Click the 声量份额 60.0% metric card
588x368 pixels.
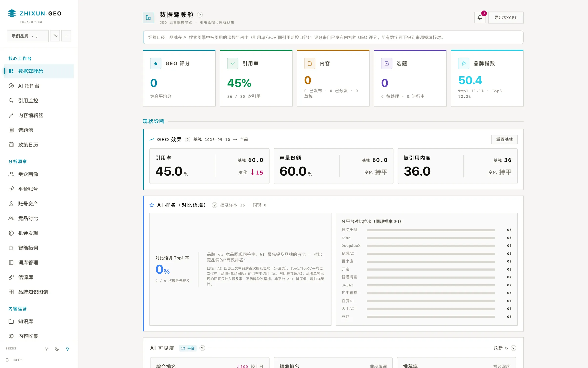click(333, 166)
